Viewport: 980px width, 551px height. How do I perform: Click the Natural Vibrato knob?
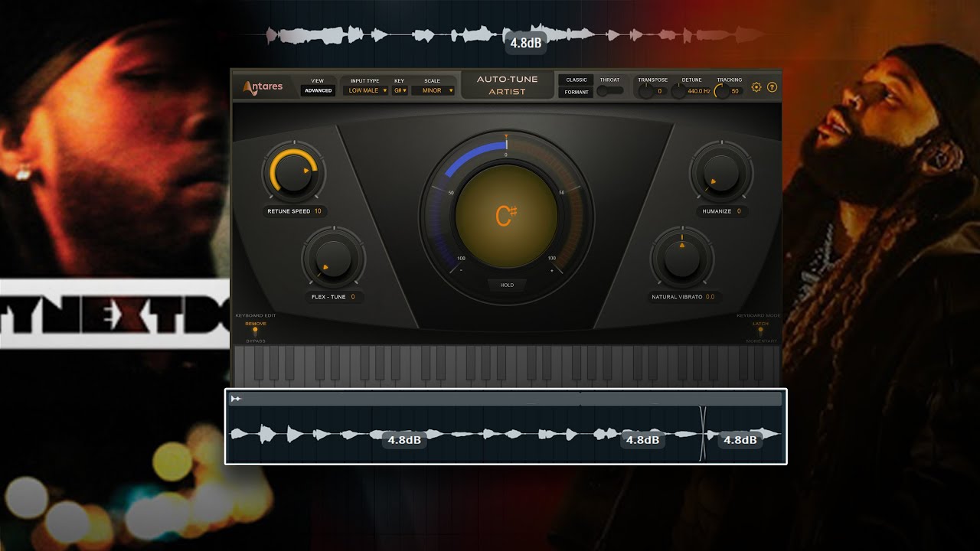point(682,259)
